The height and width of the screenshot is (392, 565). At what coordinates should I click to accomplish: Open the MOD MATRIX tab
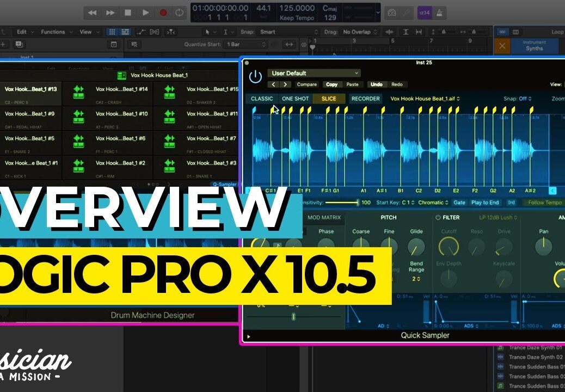click(324, 218)
